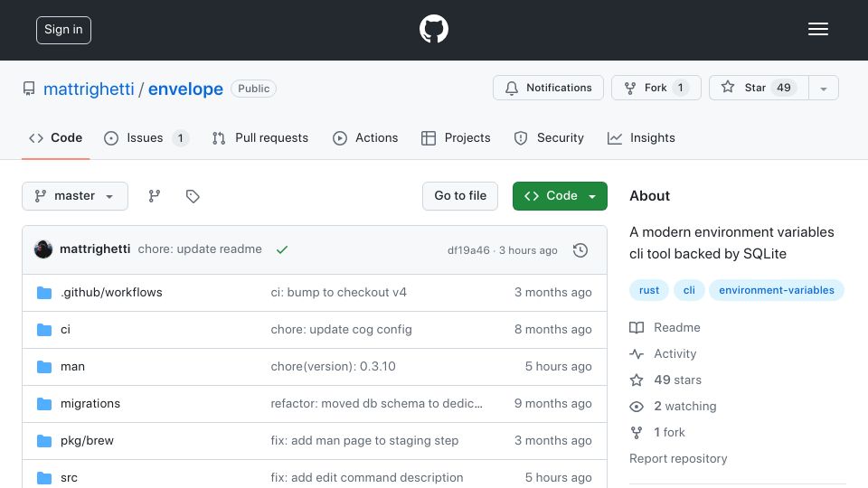Expand the Star lists dropdown arrow

click(x=824, y=88)
